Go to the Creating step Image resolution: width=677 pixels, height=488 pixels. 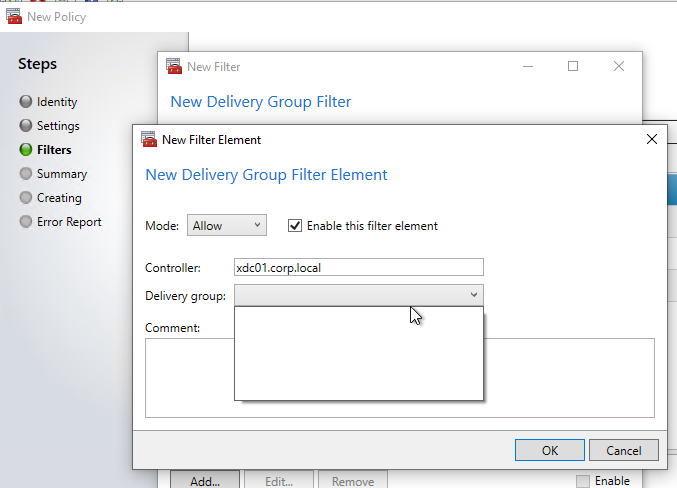coord(59,198)
